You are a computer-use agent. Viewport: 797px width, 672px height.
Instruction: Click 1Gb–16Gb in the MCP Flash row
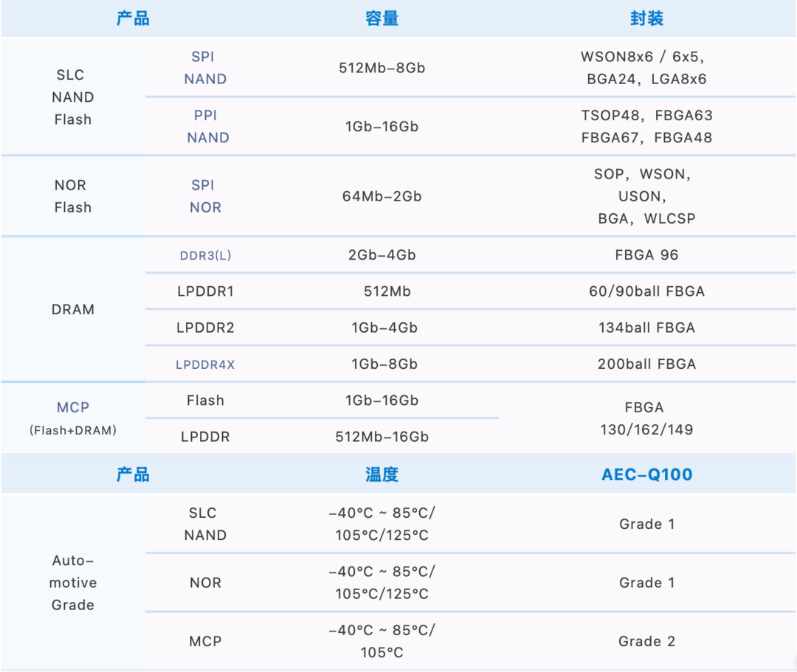tap(382, 401)
